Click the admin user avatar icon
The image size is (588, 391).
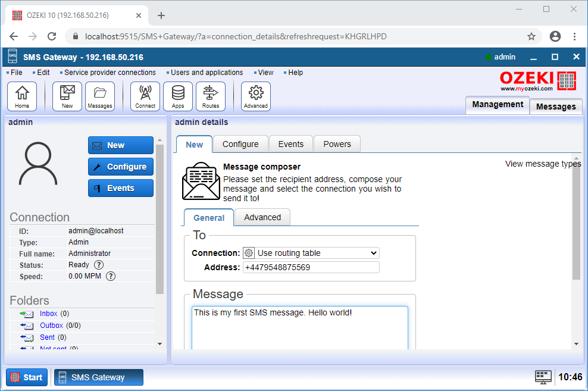click(x=38, y=164)
